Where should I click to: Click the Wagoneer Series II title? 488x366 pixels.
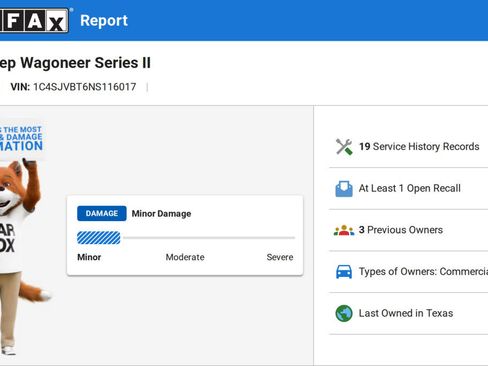[75, 63]
